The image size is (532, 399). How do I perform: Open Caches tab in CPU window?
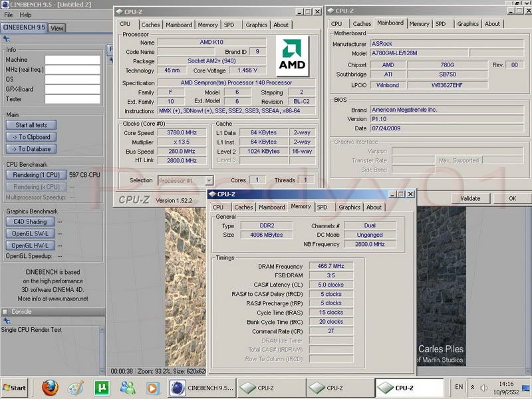[150, 25]
